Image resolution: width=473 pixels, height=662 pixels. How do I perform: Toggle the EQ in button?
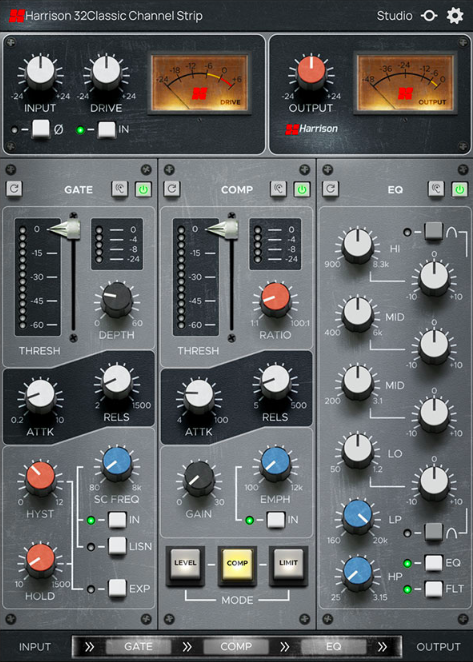(434, 563)
